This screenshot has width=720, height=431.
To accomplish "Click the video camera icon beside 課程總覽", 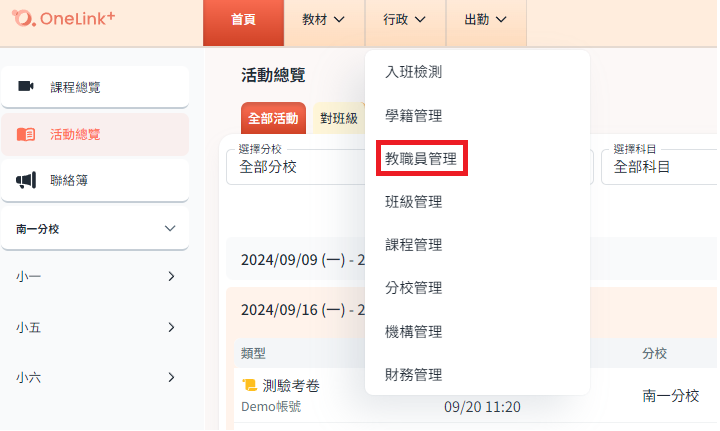I will 26,86.
